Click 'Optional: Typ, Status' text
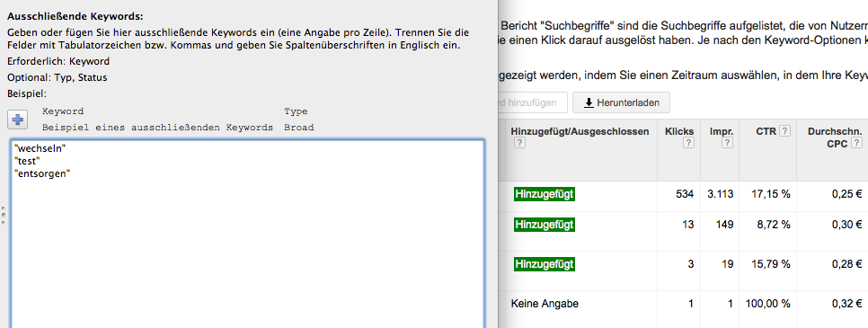This screenshot has height=328, width=868. click(x=58, y=77)
